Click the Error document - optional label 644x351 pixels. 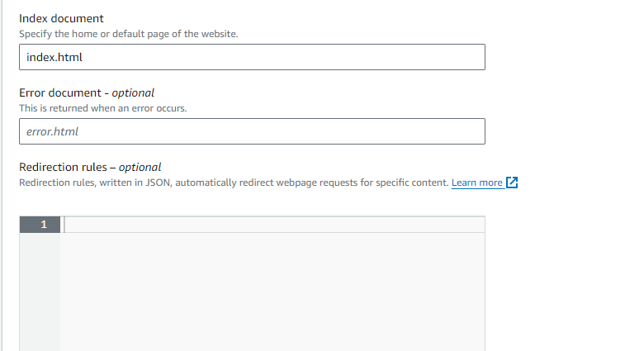point(87,92)
